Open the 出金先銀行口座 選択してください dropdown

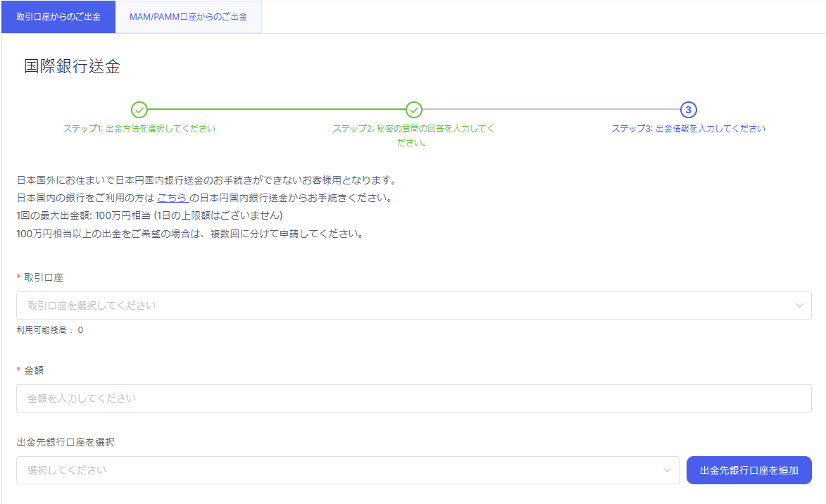click(338, 470)
